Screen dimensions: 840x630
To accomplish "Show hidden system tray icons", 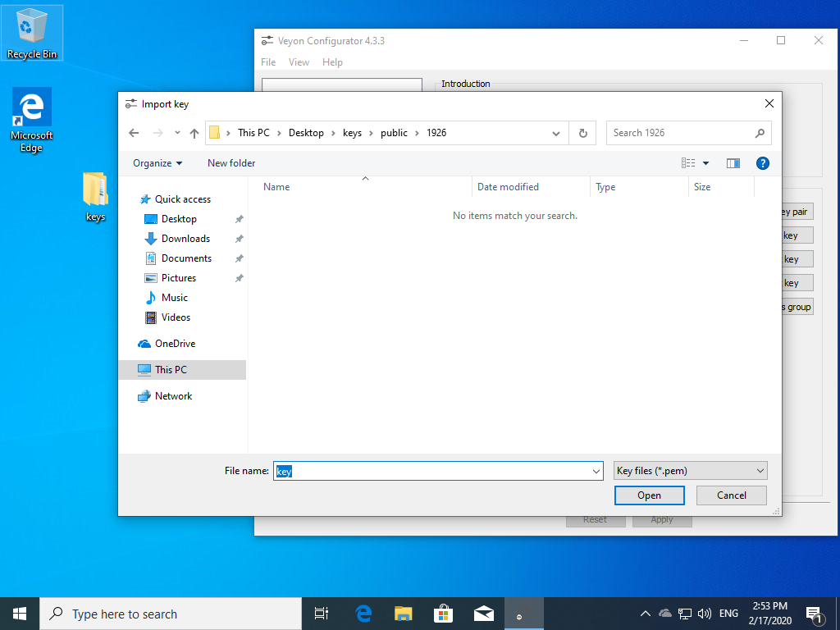I will (646, 614).
